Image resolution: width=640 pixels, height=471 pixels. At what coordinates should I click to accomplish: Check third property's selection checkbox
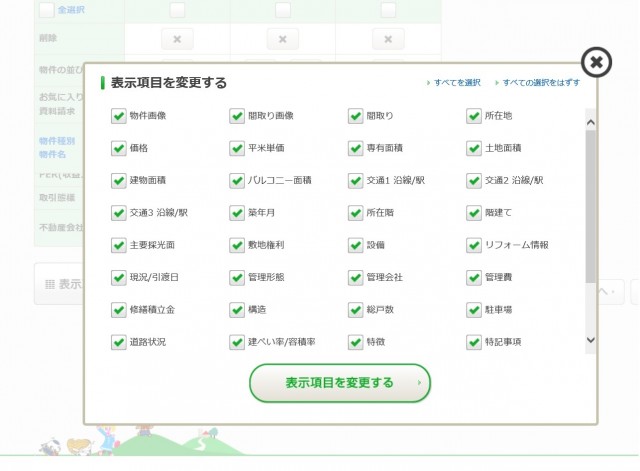click(x=388, y=10)
